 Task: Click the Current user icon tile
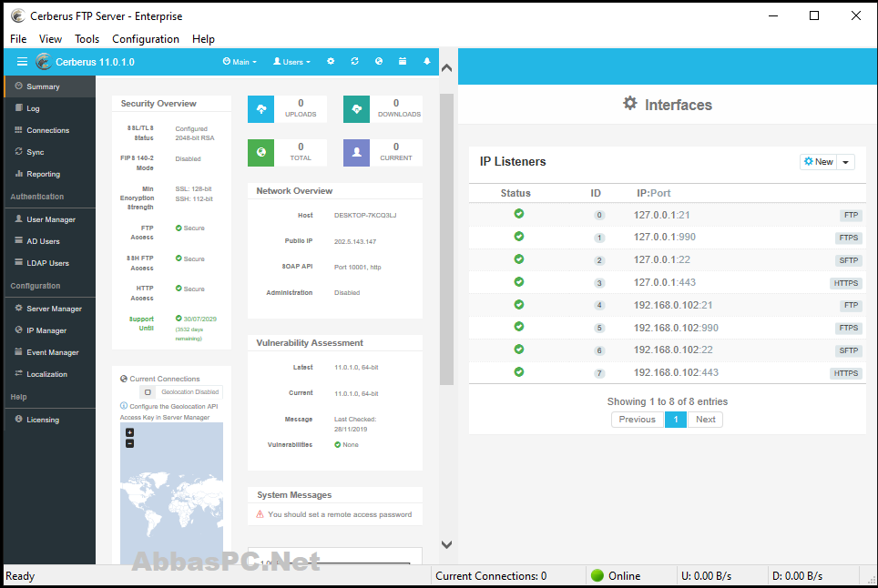click(x=356, y=153)
